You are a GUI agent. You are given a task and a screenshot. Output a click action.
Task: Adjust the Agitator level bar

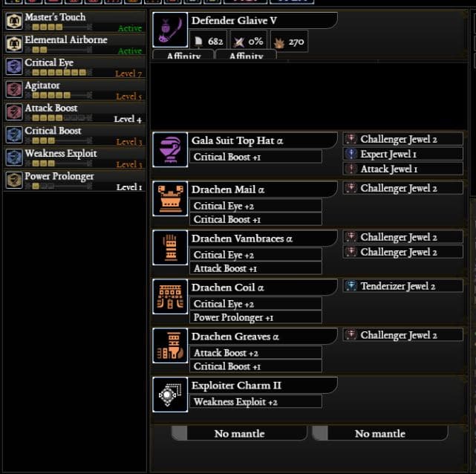coord(59,95)
